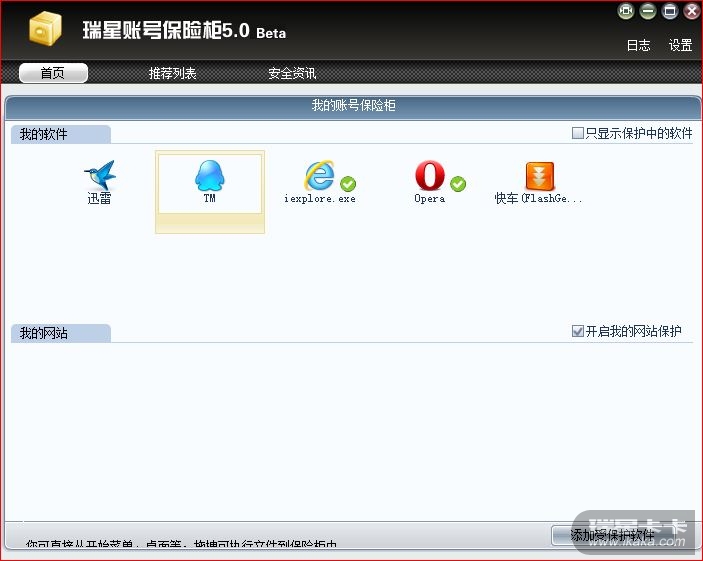
Task: Click green protected checkmark beside iexplore.exe
Action: click(348, 184)
